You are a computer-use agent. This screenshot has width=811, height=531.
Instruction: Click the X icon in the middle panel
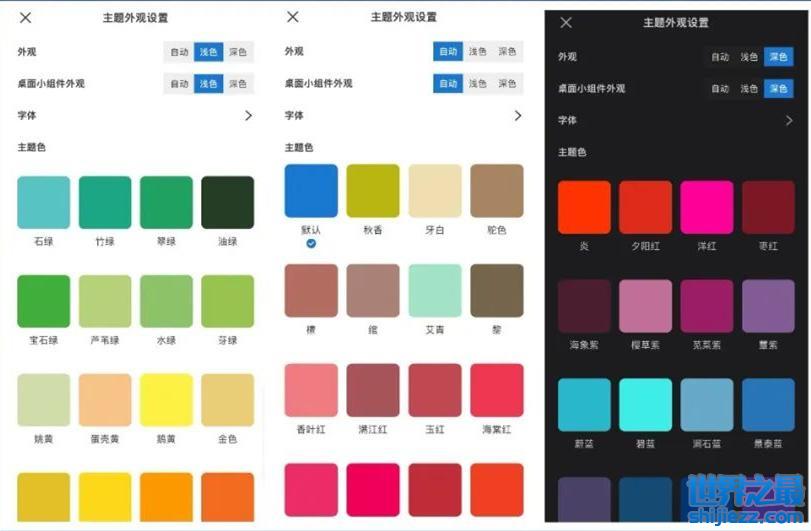click(x=293, y=17)
